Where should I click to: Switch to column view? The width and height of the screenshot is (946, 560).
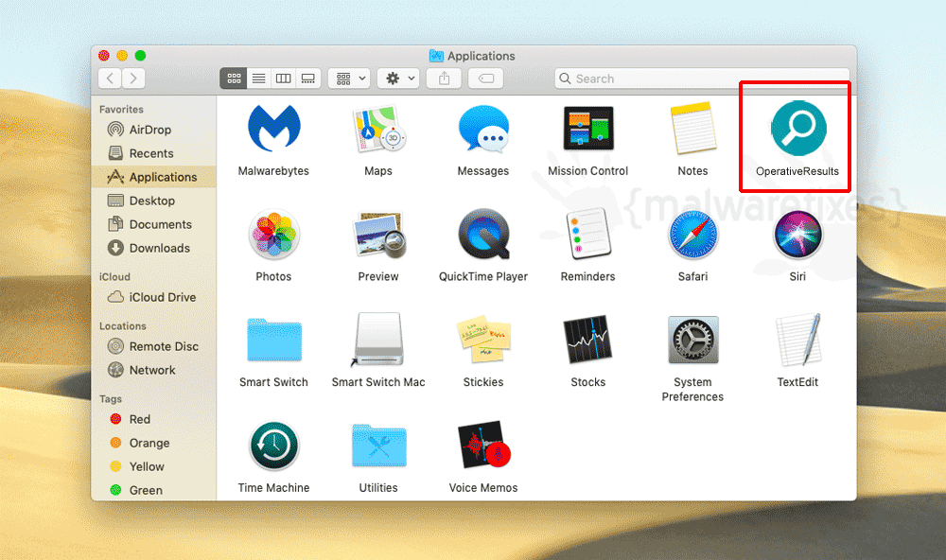click(284, 79)
